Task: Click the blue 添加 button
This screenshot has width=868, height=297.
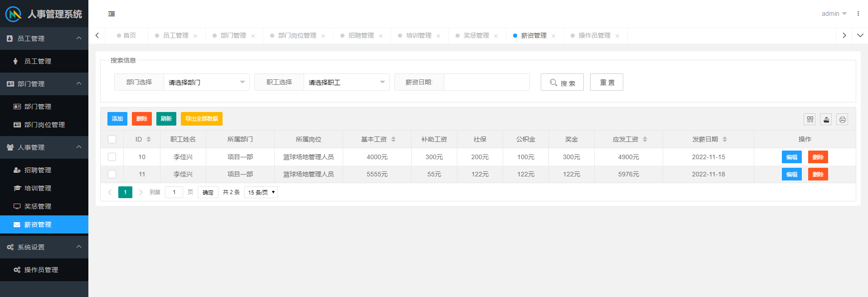Action: pyautogui.click(x=117, y=119)
